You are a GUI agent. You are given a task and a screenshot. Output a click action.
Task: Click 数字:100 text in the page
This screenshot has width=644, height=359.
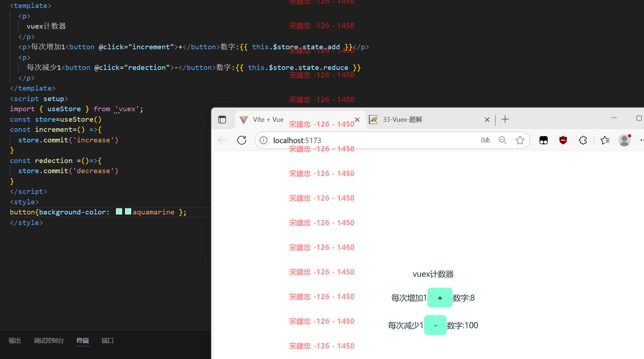[462, 325]
